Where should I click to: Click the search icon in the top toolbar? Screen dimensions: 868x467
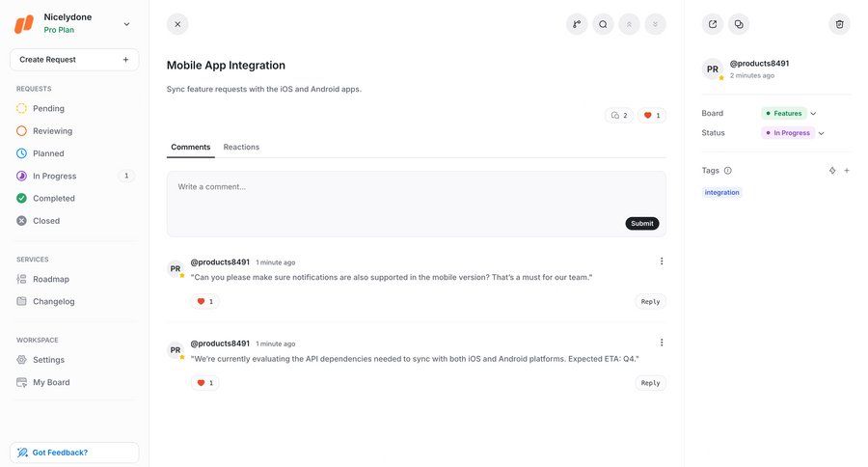(x=603, y=24)
